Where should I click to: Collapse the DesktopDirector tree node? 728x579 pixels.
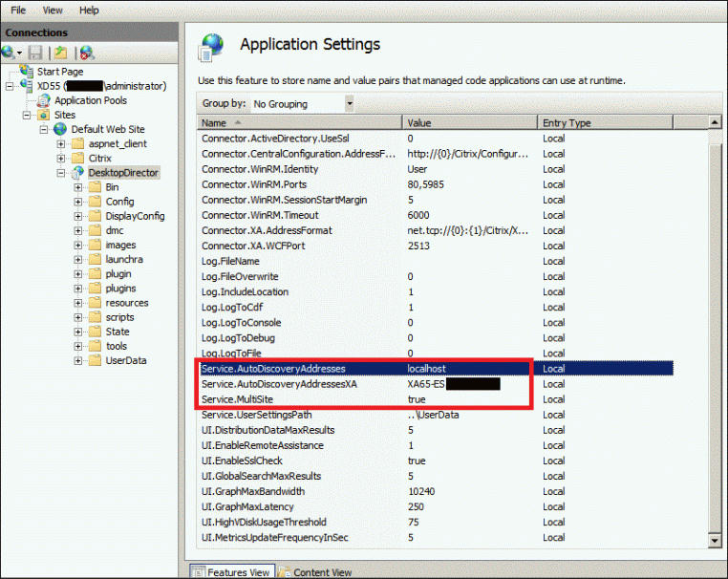tap(61, 173)
